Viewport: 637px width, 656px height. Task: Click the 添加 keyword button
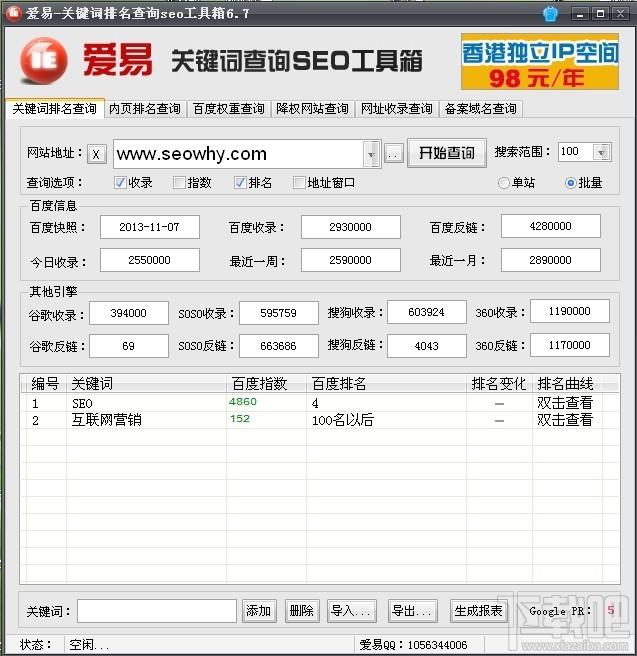tap(258, 611)
